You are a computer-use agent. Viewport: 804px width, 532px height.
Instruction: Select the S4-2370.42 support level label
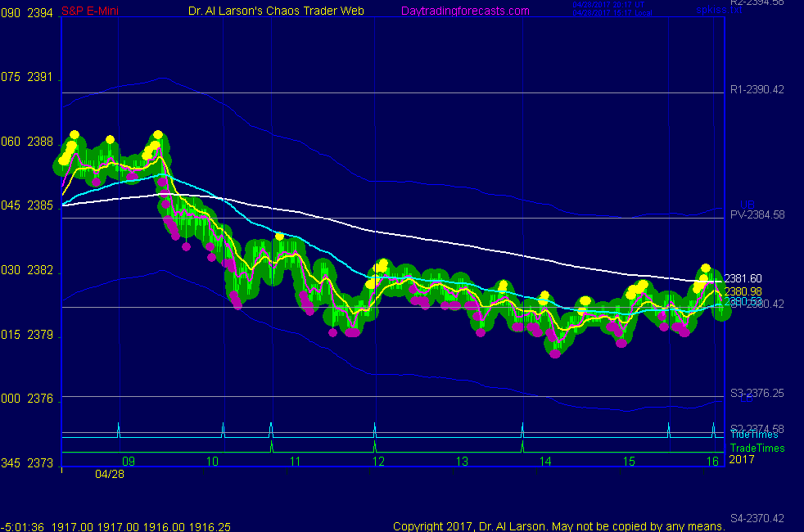click(x=757, y=518)
